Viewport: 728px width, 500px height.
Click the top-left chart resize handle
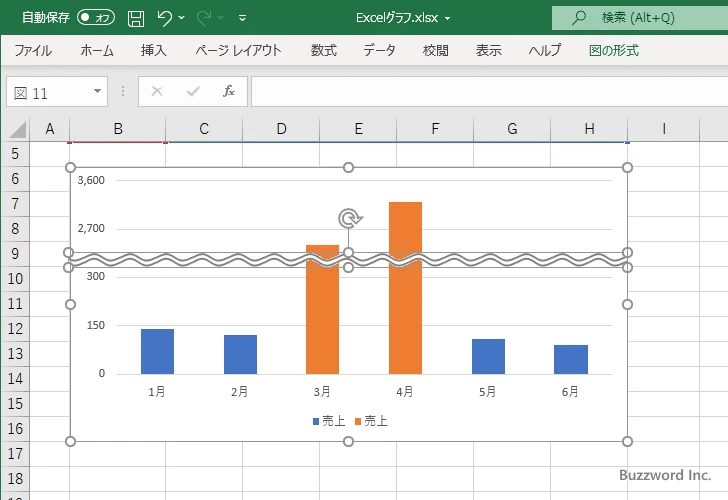70,167
